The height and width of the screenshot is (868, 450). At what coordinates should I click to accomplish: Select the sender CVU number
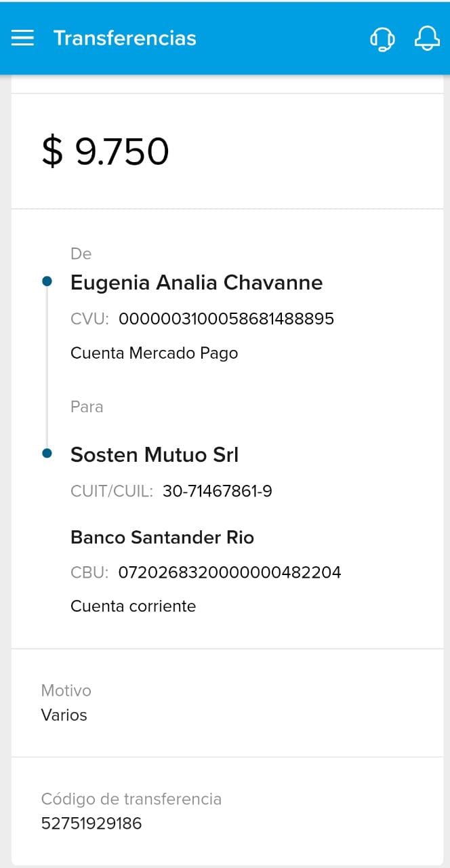tap(226, 319)
